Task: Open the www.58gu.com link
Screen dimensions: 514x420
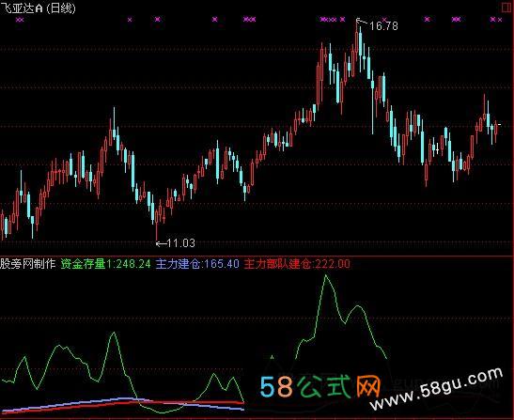Action: [437, 389]
